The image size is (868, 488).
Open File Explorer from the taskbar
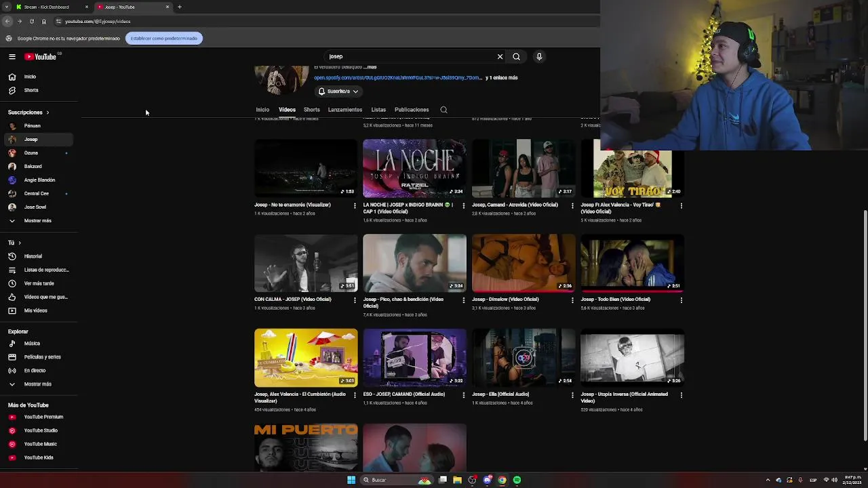(x=457, y=480)
